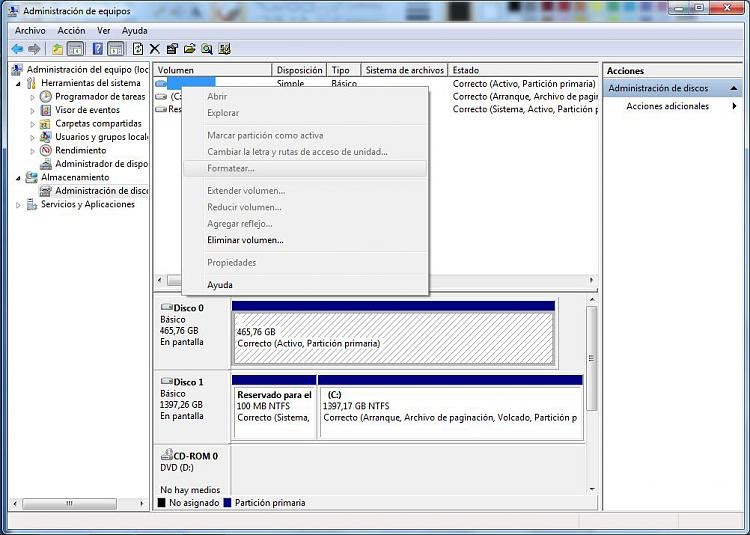750x535 pixels.
Task: Click the tree pane horizontal scrollbar thumb
Action: click(69, 503)
